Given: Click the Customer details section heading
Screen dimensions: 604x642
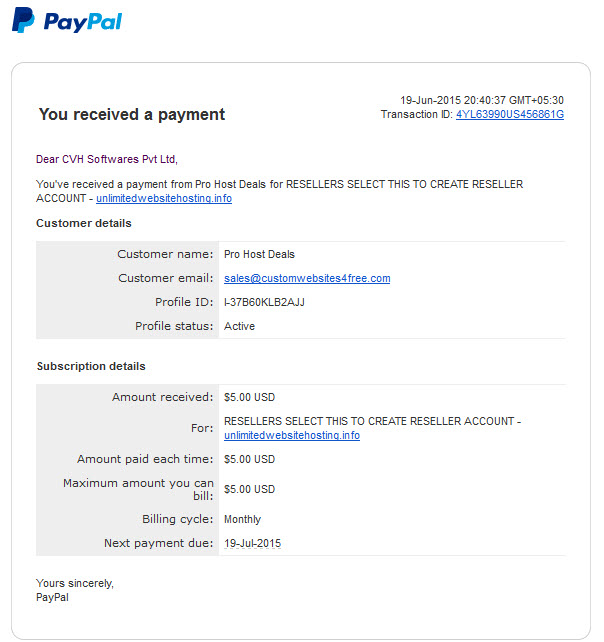Looking at the screenshot, I should [x=84, y=223].
